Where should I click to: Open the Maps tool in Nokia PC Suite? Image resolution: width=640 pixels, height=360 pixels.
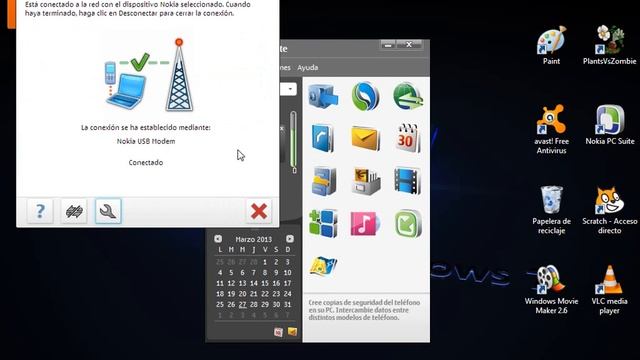coord(323,266)
